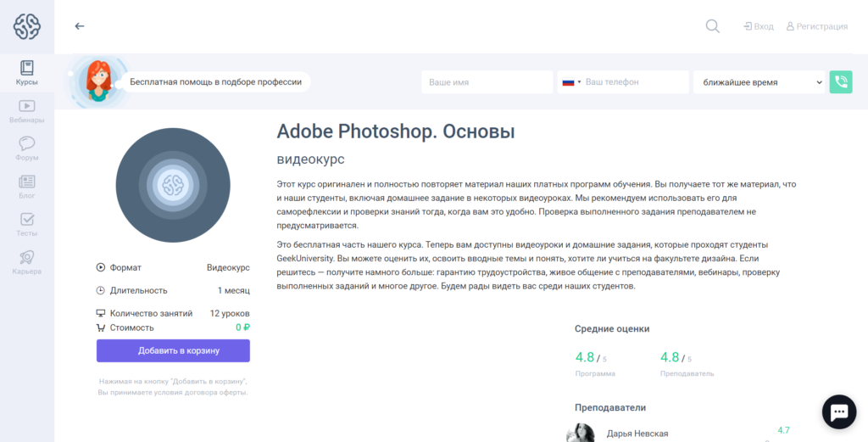Open the Курсы sidebar section
The image size is (868, 442).
coord(27,73)
